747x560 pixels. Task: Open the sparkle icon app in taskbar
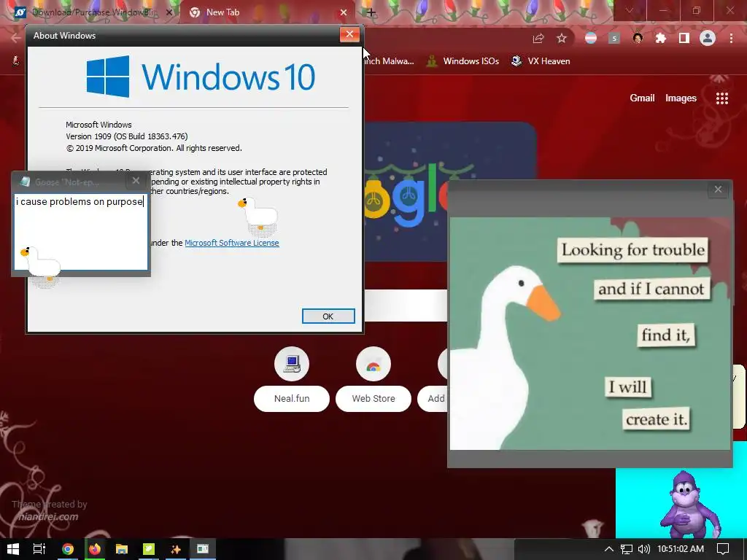176,549
